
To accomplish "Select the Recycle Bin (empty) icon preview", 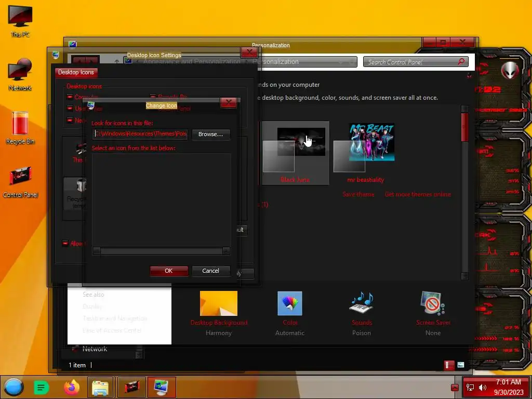I will [x=76, y=193].
